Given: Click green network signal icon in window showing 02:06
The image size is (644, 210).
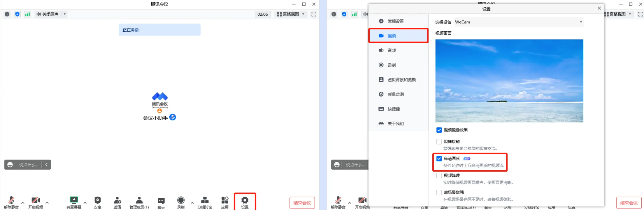Looking at the screenshot, I should 27,14.
